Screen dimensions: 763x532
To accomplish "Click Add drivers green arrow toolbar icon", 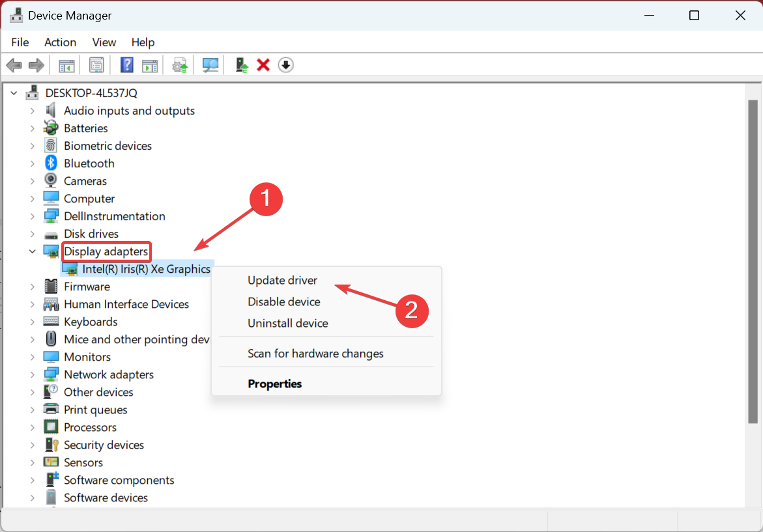I will pyautogui.click(x=241, y=64).
